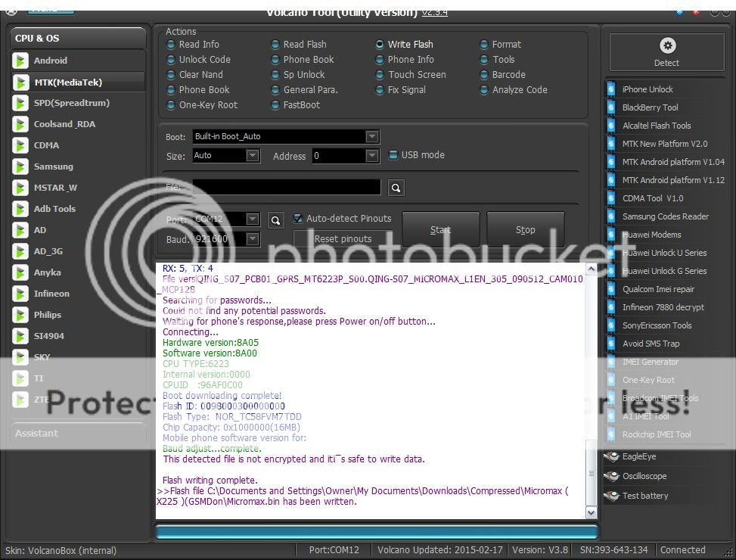
Task: Click the blue progress bar
Action: (x=377, y=532)
